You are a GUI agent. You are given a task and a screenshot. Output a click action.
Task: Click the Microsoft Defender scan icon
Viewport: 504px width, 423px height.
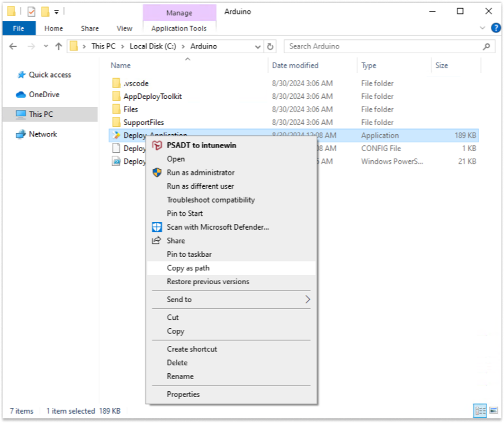pos(157,227)
